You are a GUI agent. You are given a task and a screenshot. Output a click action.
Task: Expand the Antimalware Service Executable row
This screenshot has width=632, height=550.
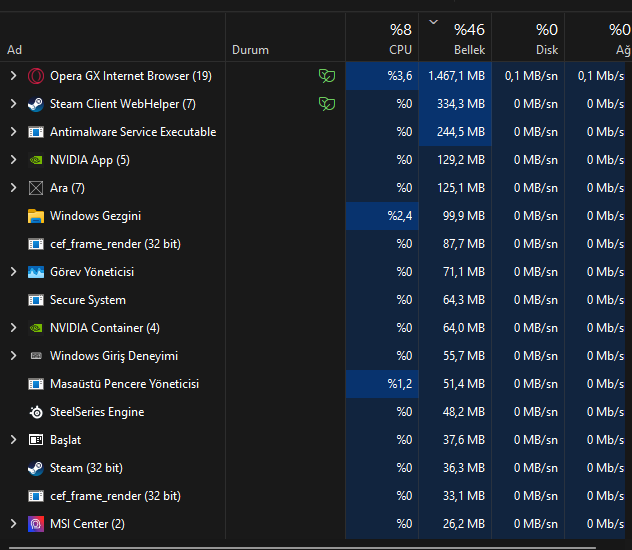pyautogui.click(x=13, y=132)
